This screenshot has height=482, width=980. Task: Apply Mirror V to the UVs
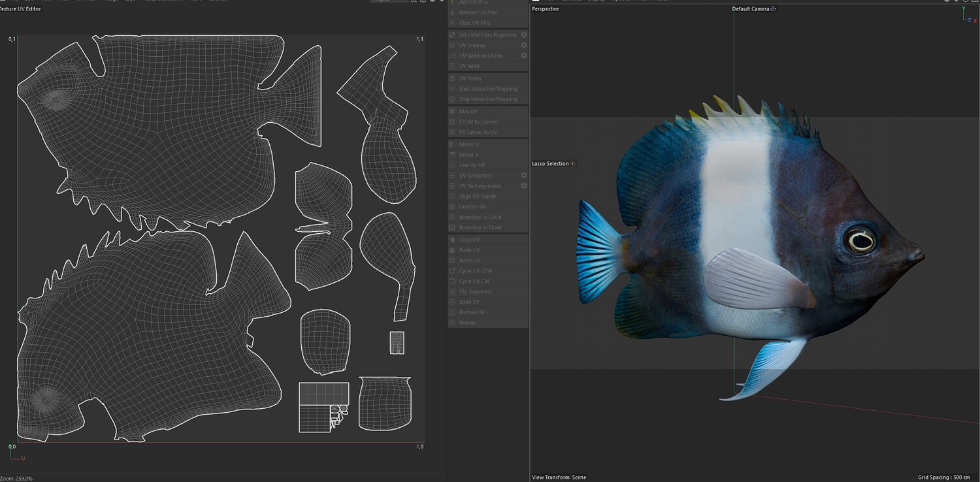[x=488, y=155]
